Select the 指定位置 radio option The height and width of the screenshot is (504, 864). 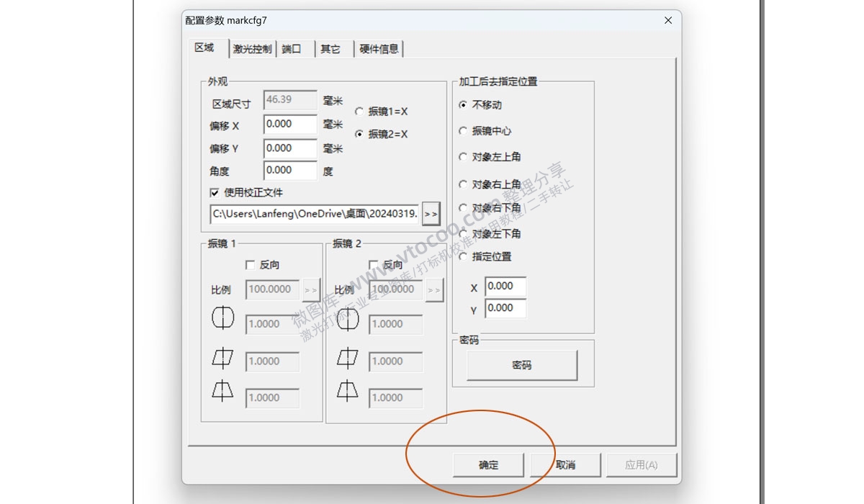coord(462,256)
